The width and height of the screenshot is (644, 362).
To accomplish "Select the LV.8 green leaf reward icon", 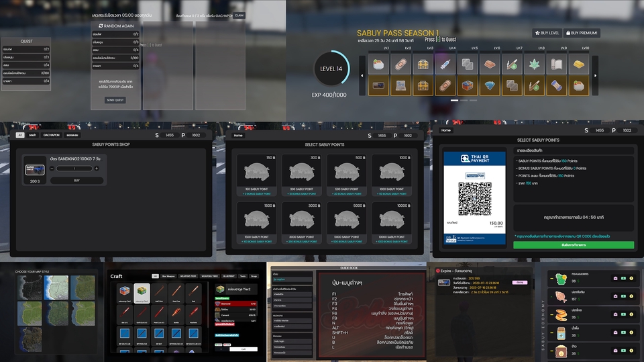I will [534, 64].
